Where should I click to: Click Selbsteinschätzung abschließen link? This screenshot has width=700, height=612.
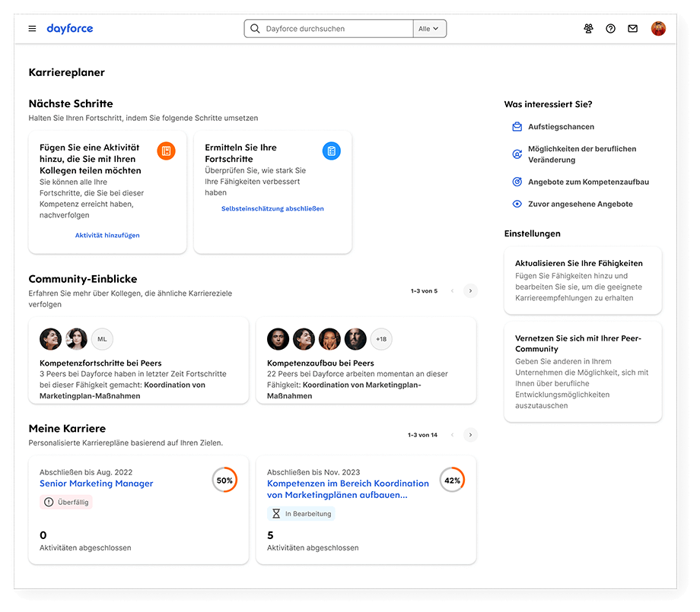coord(272,209)
